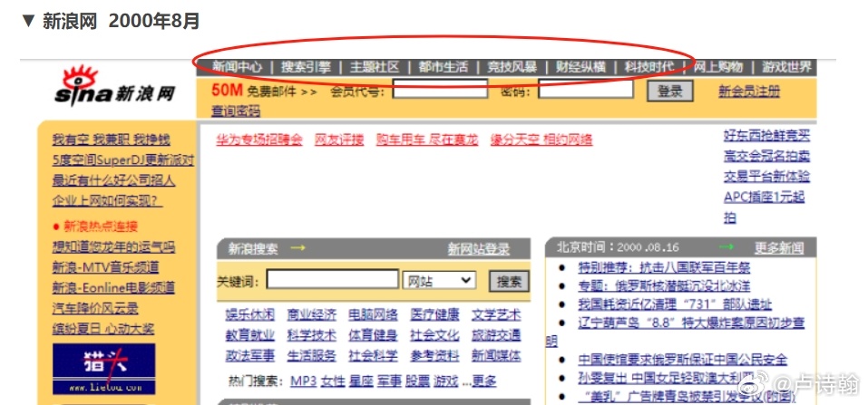Viewport: 868px width, 405px height.
Task: Click the 登录 button
Action: coord(670,91)
